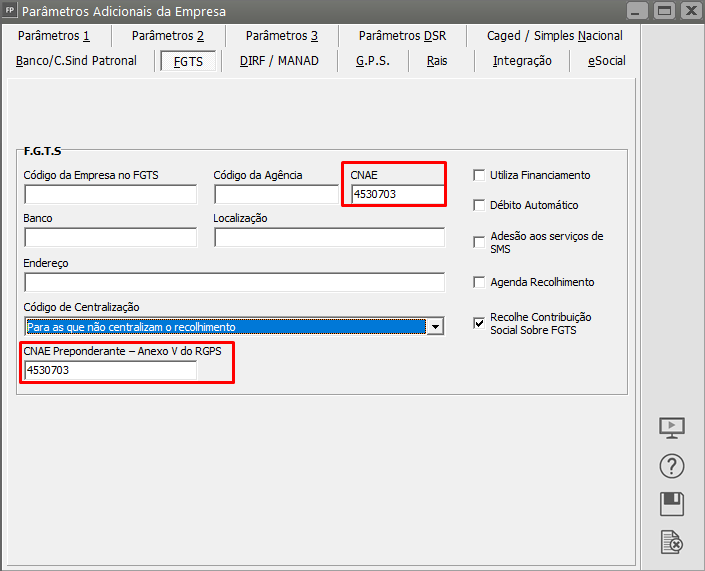The width and height of the screenshot is (705, 571).
Task: Check Adesão aos serviços de SMS
Action: pyautogui.click(x=479, y=242)
